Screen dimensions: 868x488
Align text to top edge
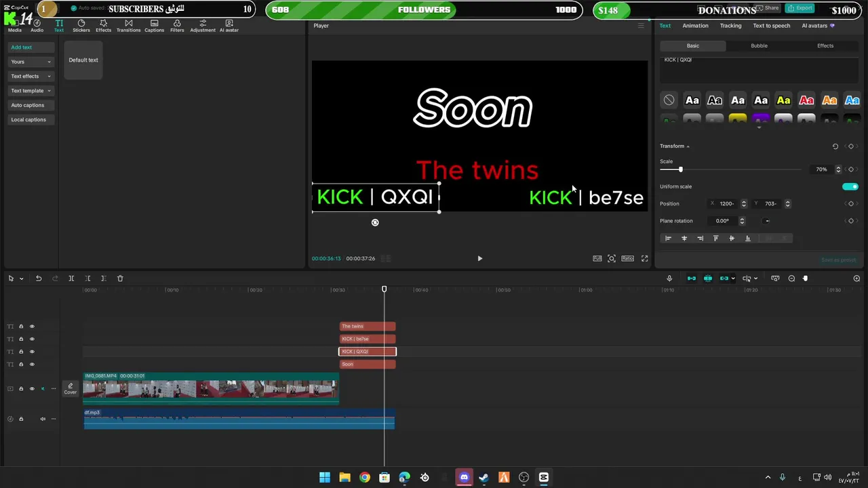715,239
